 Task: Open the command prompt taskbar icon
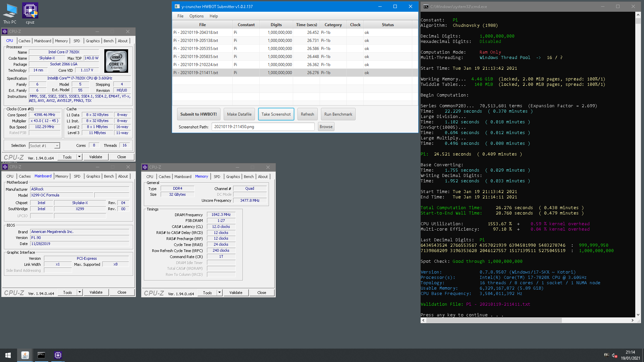(x=41, y=355)
